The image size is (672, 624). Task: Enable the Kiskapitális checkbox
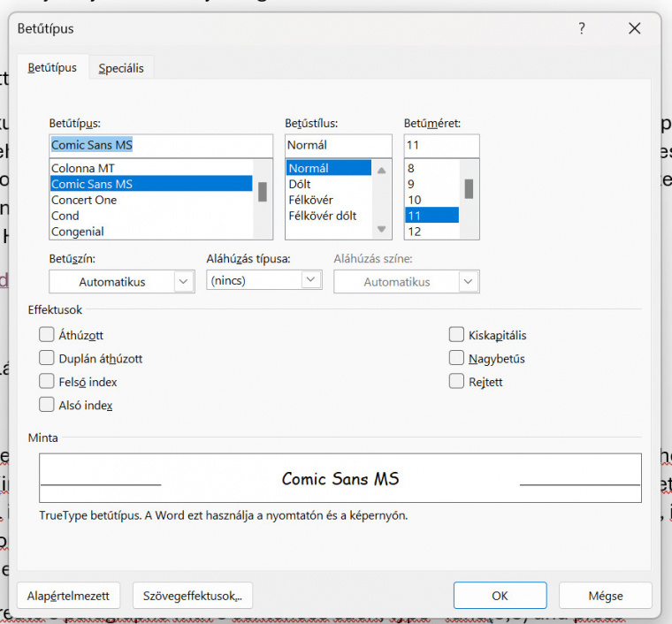click(456, 334)
